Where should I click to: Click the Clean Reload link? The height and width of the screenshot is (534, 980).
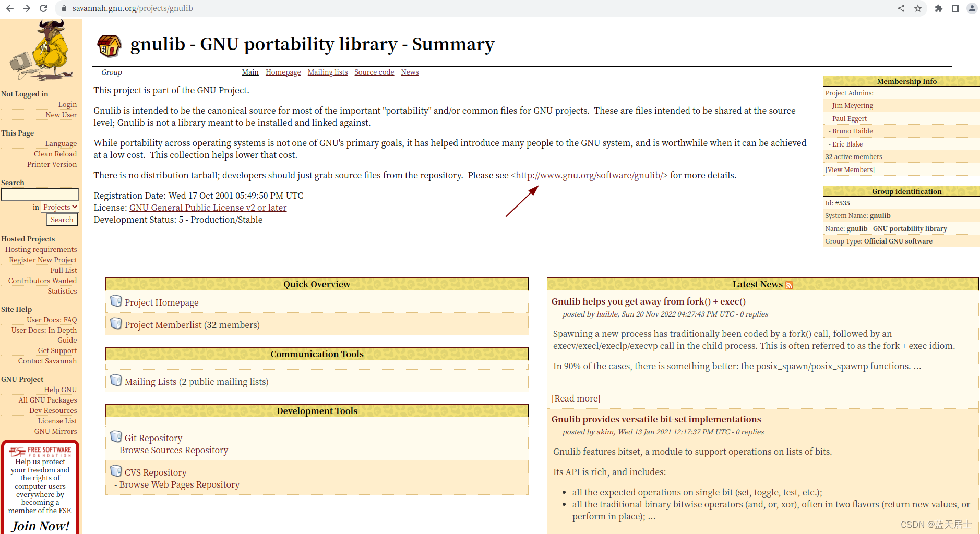pos(55,154)
